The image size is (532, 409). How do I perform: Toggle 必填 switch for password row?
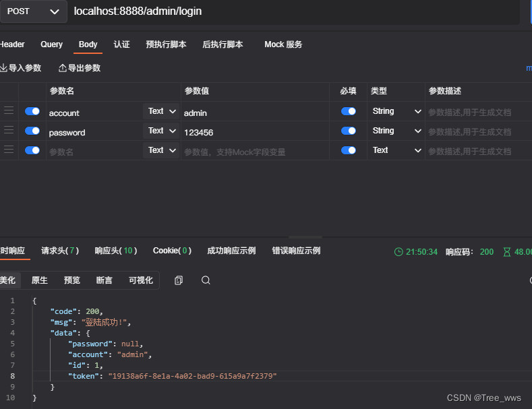tap(349, 131)
